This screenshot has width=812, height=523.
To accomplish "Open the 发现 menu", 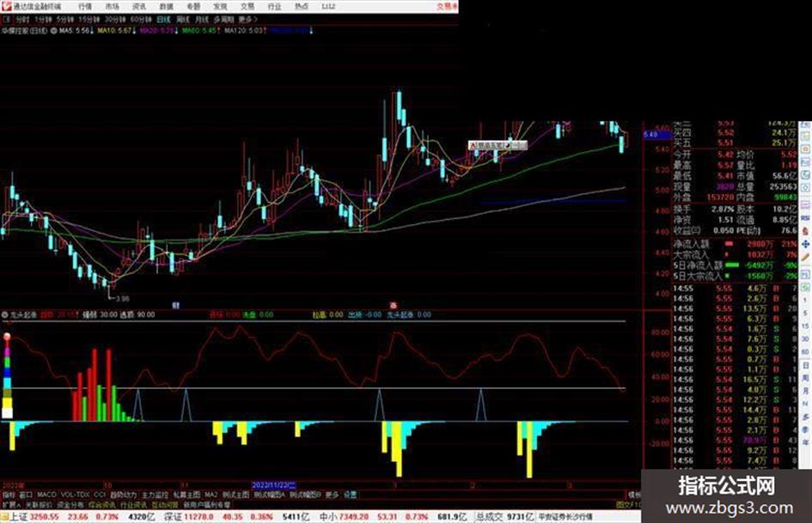I will click(x=220, y=7).
